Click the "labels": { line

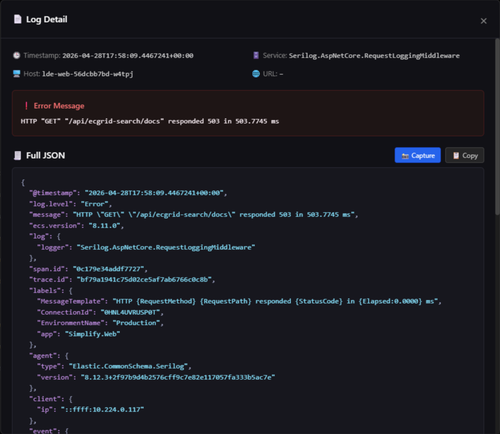tap(51, 291)
